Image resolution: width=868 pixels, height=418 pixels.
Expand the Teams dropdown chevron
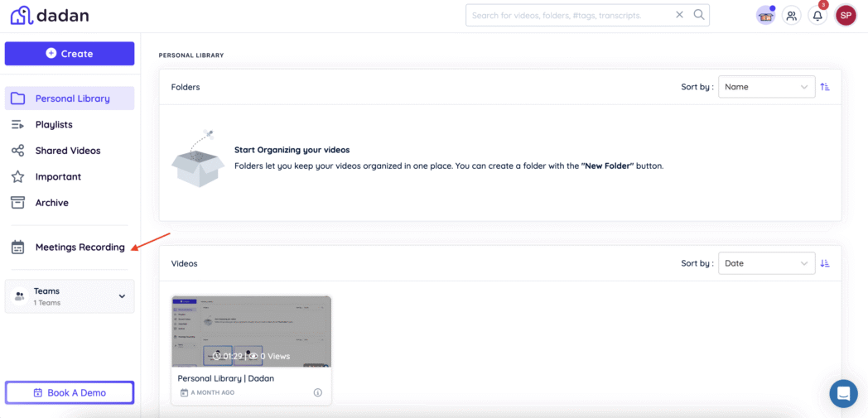coord(123,296)
